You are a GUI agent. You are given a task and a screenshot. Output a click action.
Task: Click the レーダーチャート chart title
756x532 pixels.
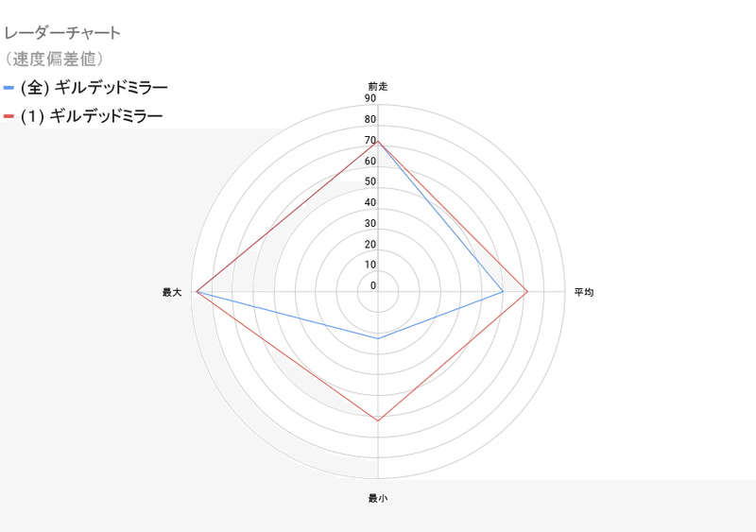(62, 33)
